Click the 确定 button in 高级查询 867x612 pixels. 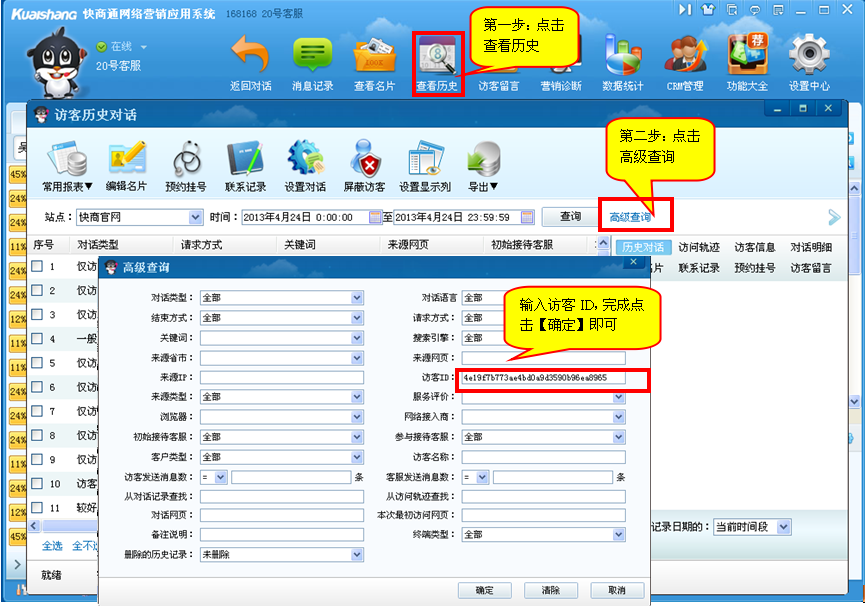[x=485, y=590]
